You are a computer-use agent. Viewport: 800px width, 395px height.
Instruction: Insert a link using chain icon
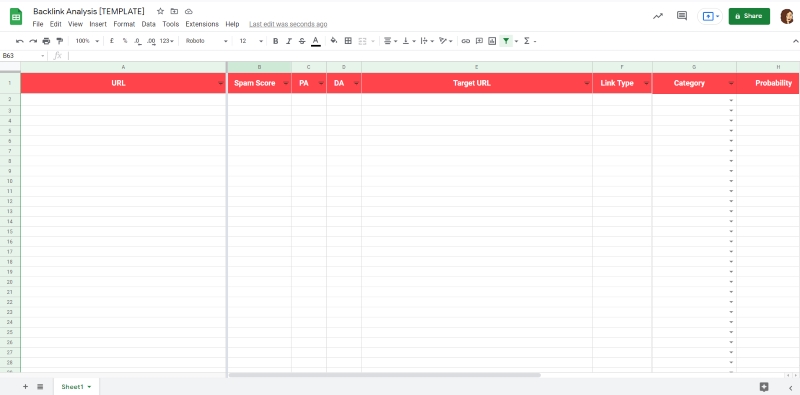(465, 41)
